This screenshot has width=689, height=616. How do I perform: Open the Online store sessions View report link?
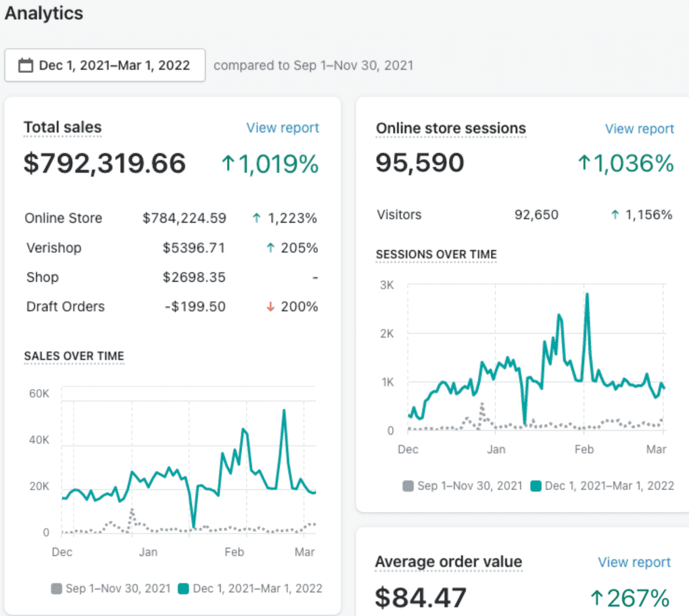click(x=639, y=129)
